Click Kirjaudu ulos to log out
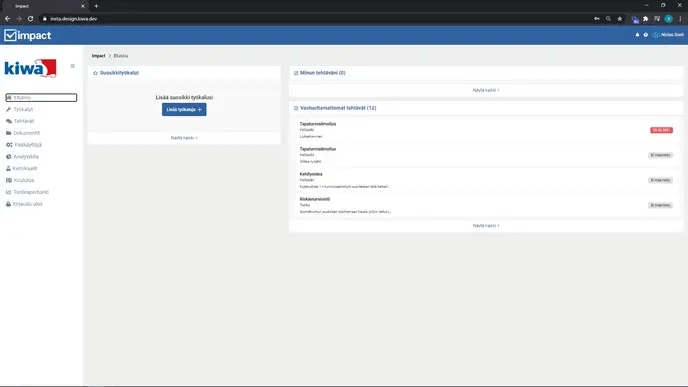 27,204
